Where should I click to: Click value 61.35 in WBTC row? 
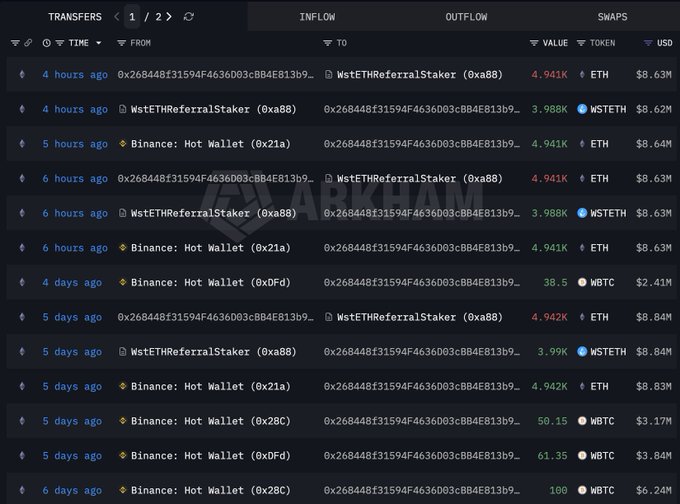click(552, 456)
